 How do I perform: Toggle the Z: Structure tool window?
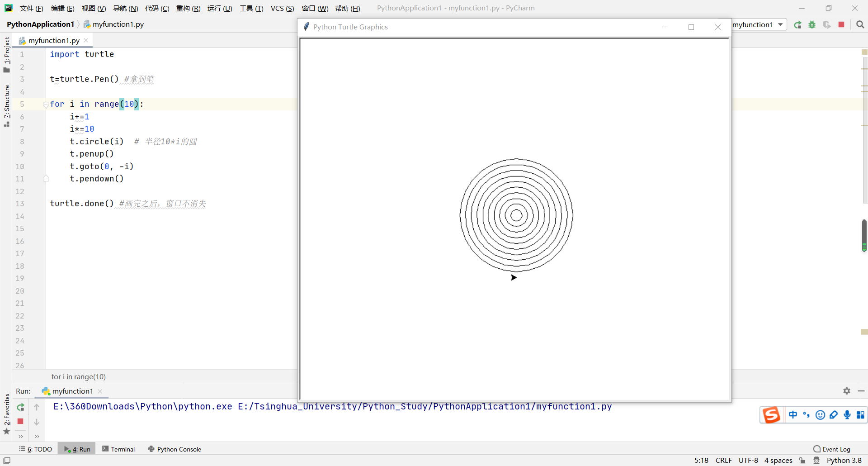6,106
